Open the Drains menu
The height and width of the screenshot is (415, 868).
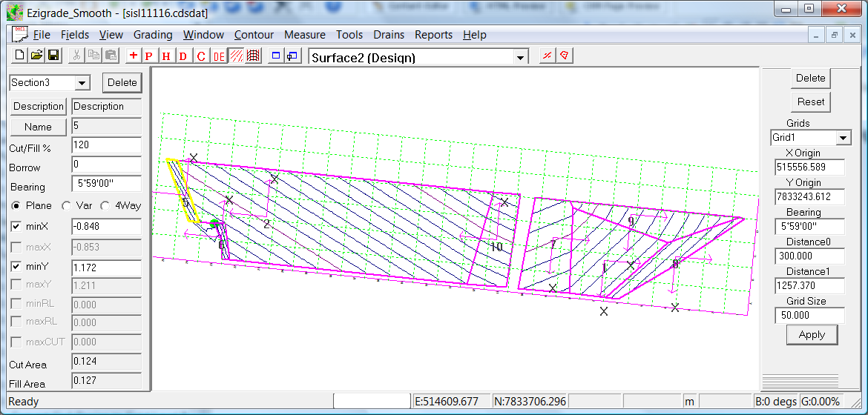click(x=389, y=35)
